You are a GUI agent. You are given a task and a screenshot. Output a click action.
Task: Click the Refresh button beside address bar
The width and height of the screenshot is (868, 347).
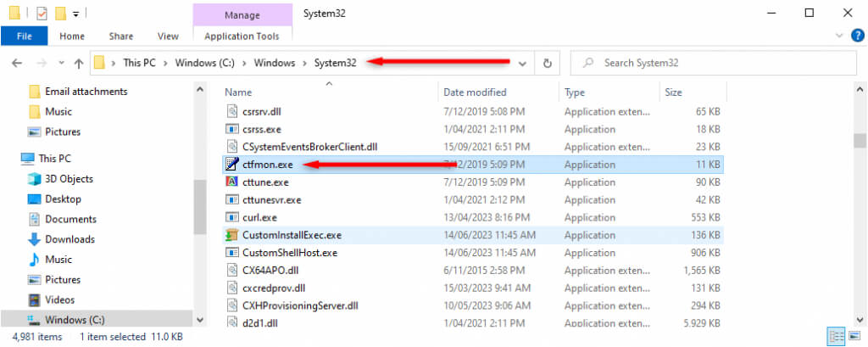(548, 64)
